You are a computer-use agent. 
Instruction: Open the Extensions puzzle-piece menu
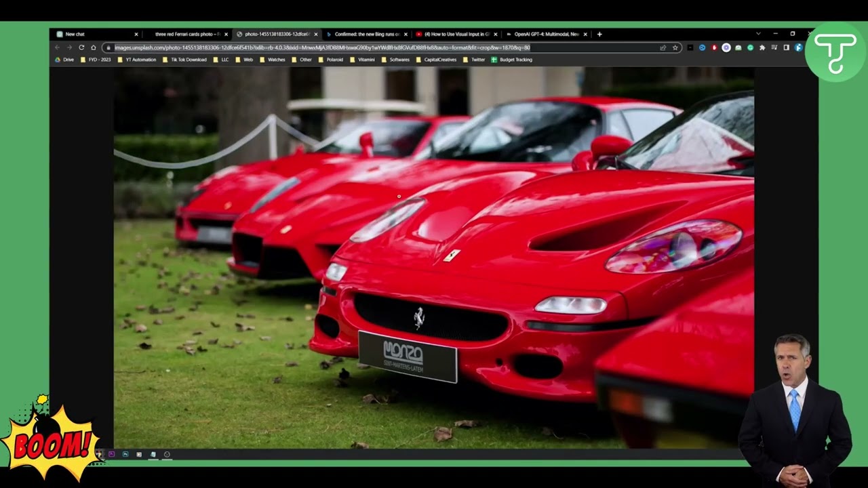[762, 47]
